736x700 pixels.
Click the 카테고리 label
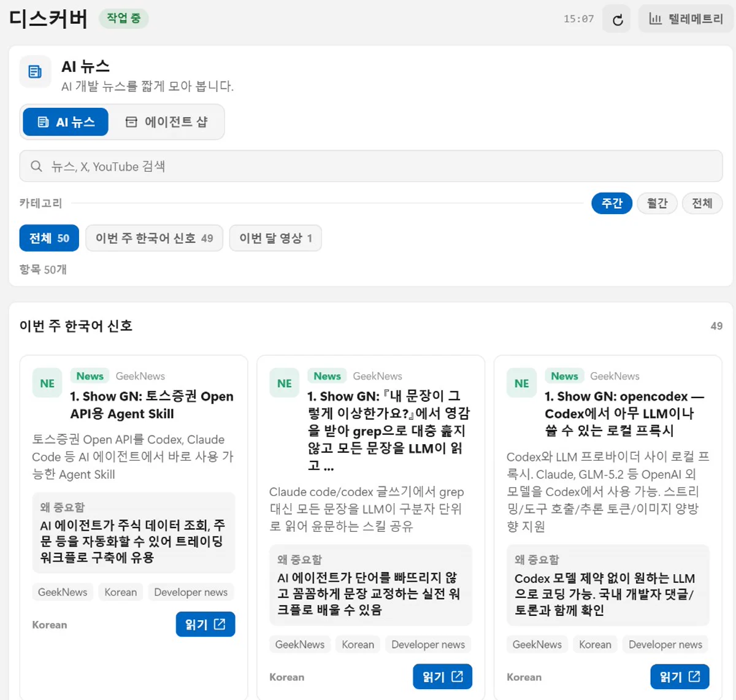pos(40,203)
